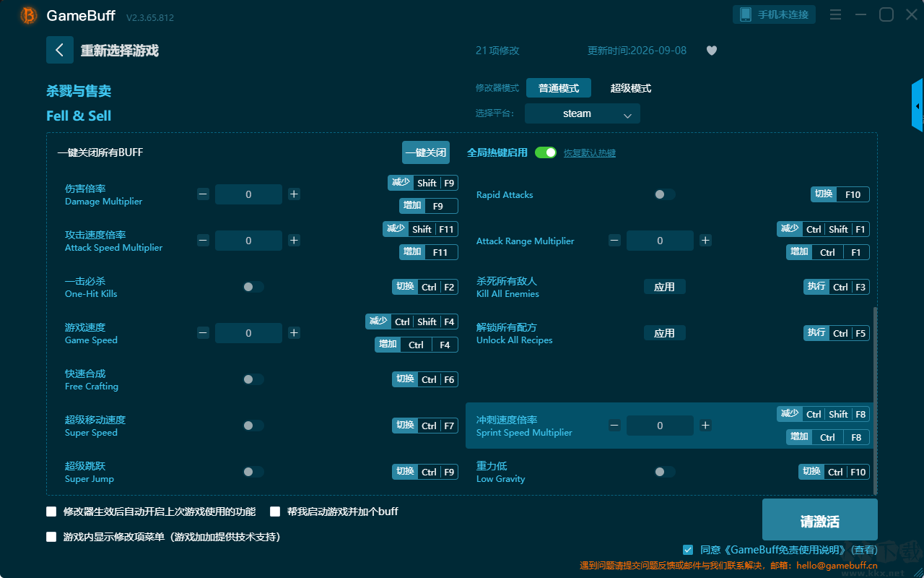Toggle global hotkey enable switch

[x=546, y=152]
